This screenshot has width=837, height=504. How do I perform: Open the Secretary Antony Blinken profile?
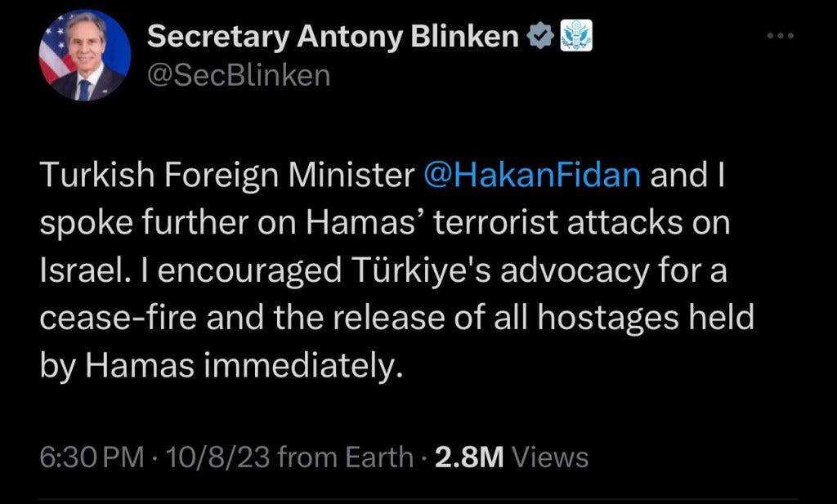[331, 33]
